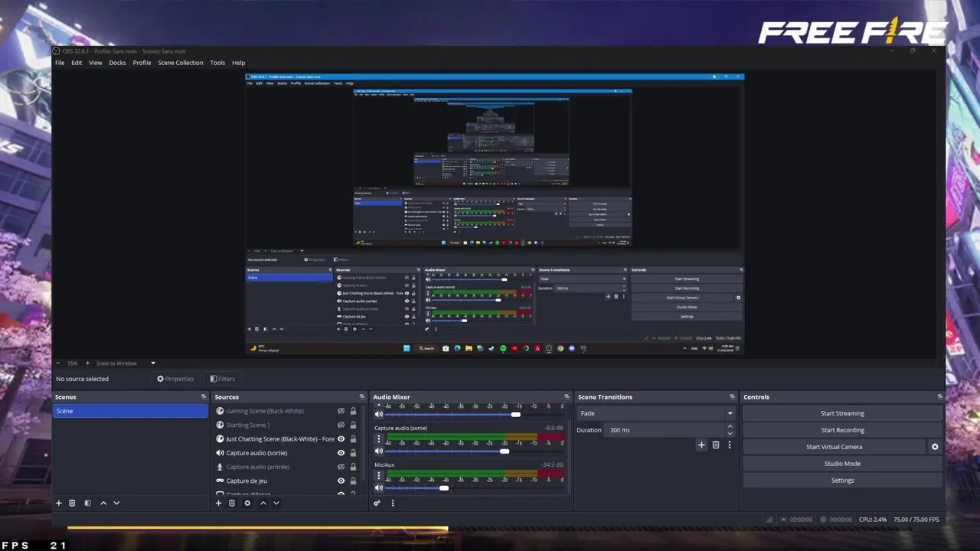Open the Scale to Window dropdown
Viewport: 980px width, 551px height.
coord(126,364)
